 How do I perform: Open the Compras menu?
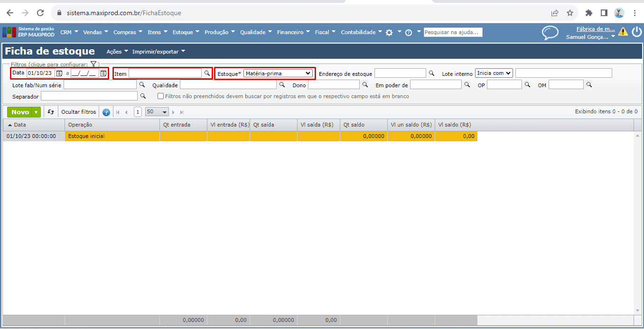tap(128, 32)
